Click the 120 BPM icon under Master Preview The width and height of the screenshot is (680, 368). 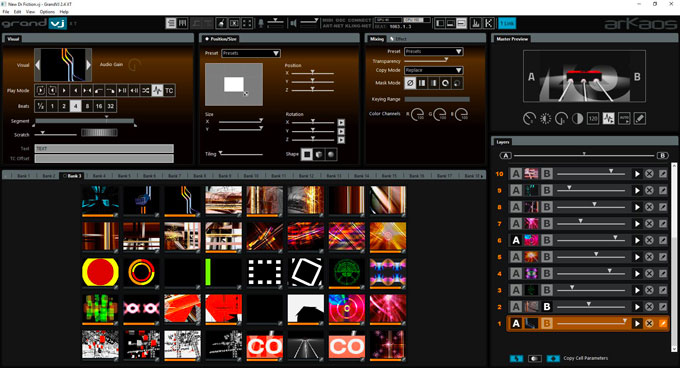(x=593, y=118)
